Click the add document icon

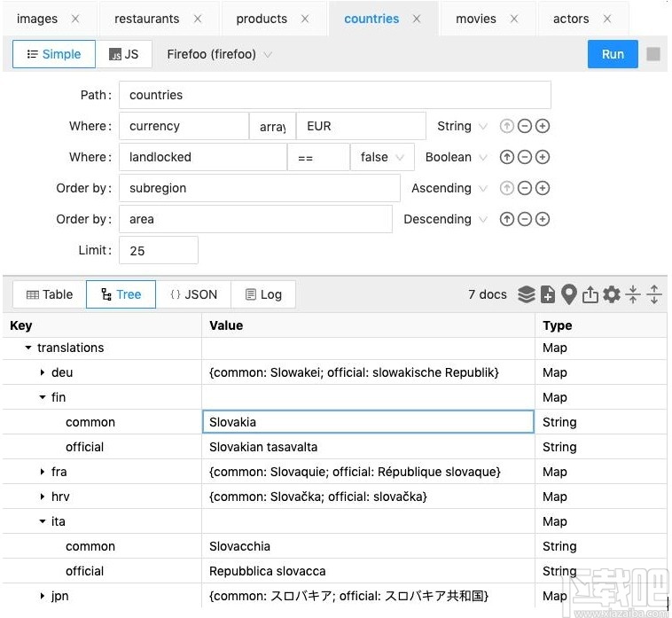[x=548, y=294]
